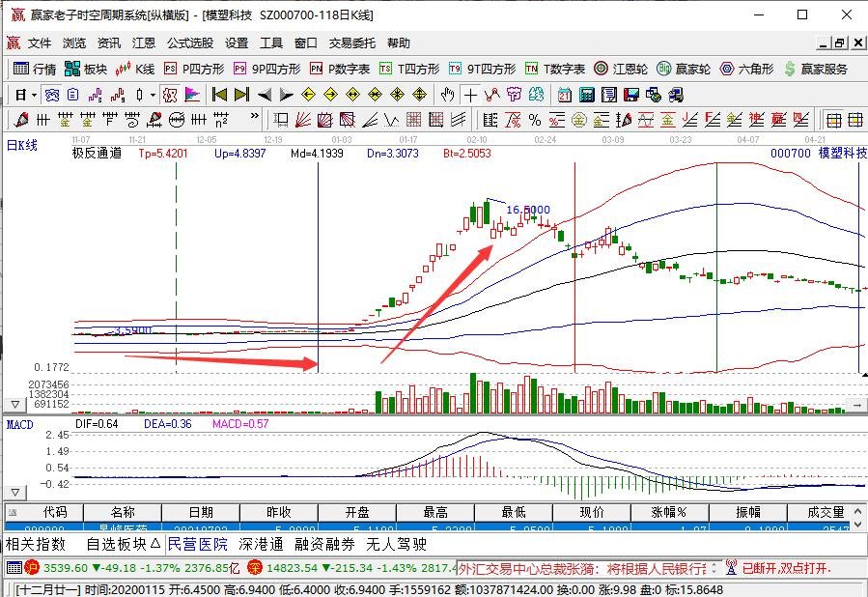Launch the 江恩轮 Gann wheel

pyautogui.click(x=621, y=69)
